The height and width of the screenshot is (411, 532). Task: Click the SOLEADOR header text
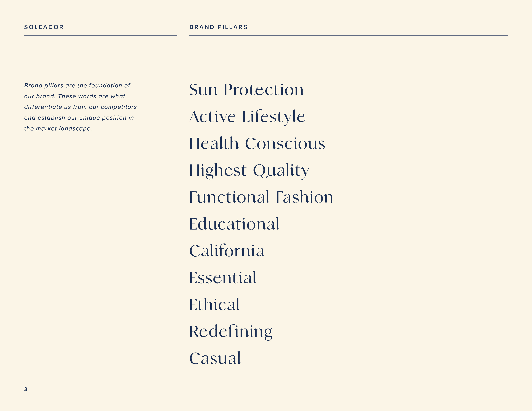click(x=44, y=27)
